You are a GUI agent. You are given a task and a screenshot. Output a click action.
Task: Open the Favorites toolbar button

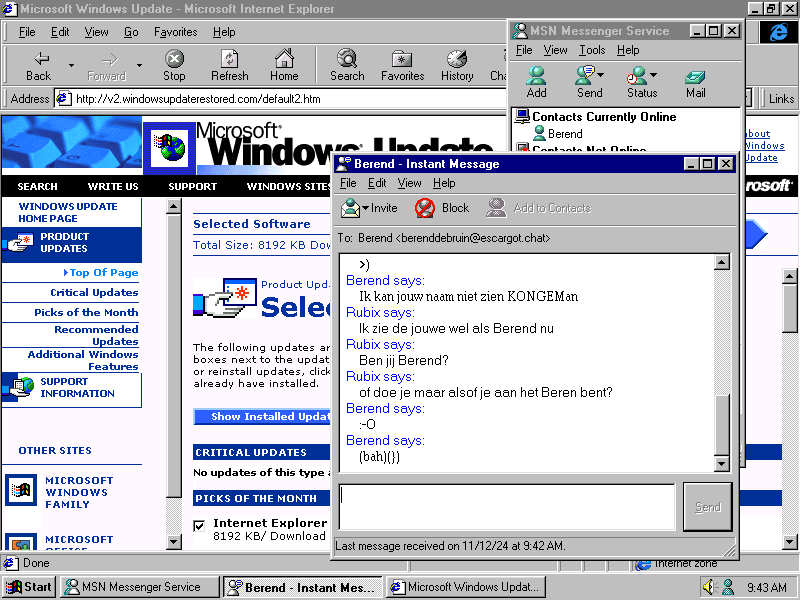click(402, 66)
